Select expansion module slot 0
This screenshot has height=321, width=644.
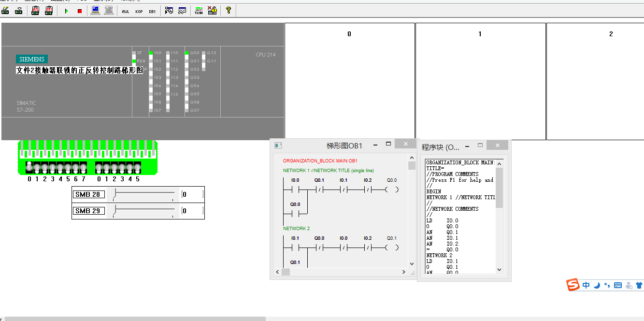[350, 81]
